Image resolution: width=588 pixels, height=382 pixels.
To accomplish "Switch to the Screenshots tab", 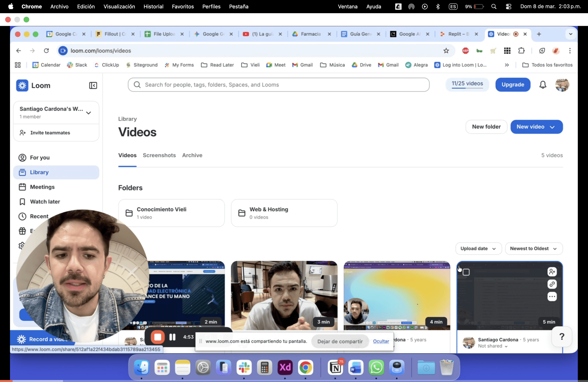I will [159, 155].
